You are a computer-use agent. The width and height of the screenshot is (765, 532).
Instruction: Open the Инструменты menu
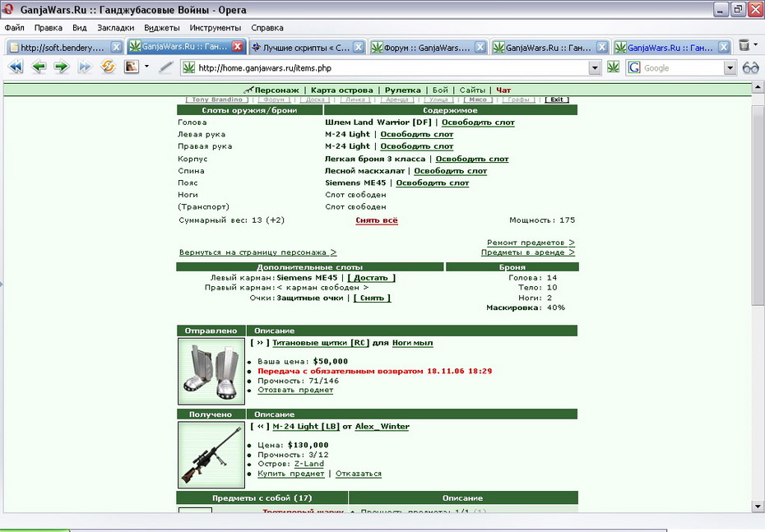[216, 28]
